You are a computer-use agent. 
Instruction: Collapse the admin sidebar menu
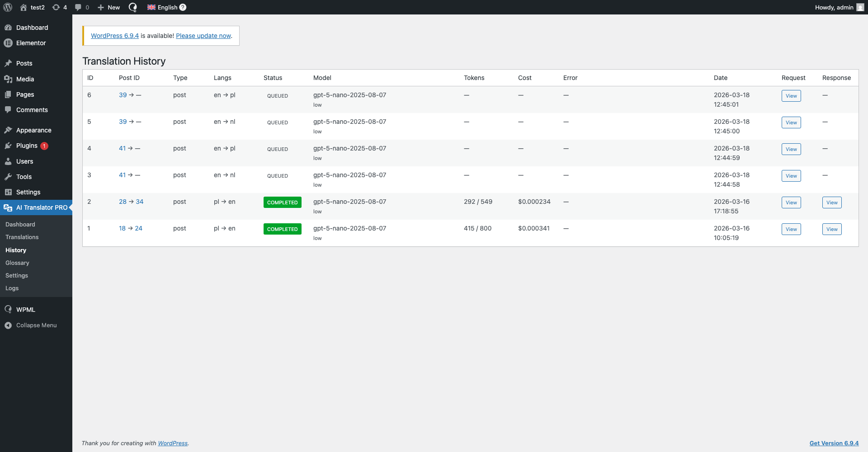tap(36, 325)
